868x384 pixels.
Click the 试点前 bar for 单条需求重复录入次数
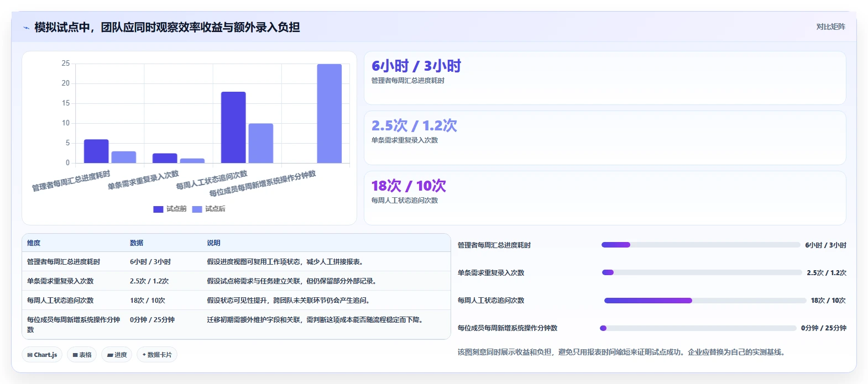[x=165, y=158]
